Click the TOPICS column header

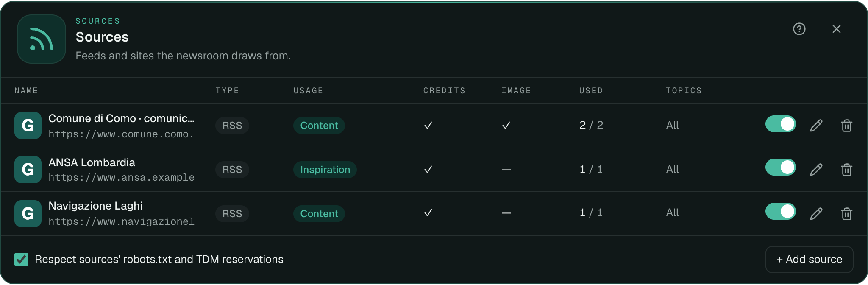tap(684, 91)
